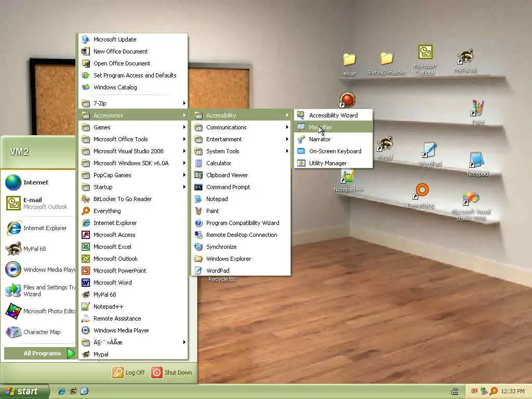Open On-Screen Keyboard
The height and width of the screenshot is (399, 532).
pyautogui.click(x=333, y=151)
